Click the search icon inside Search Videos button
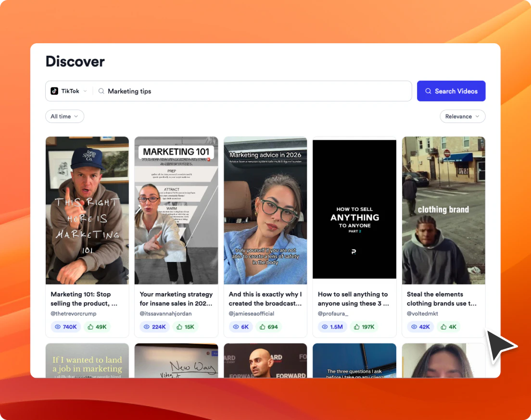This screenshot has height=420, width=531. coord(428,91)
